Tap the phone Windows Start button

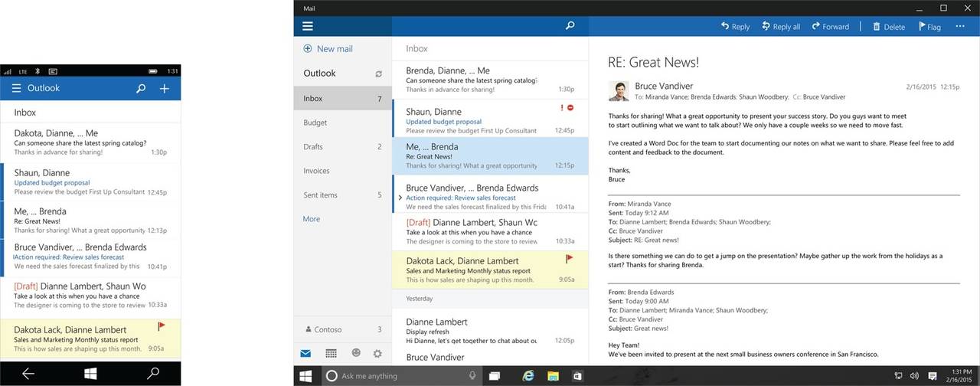[x=90, y=374]
